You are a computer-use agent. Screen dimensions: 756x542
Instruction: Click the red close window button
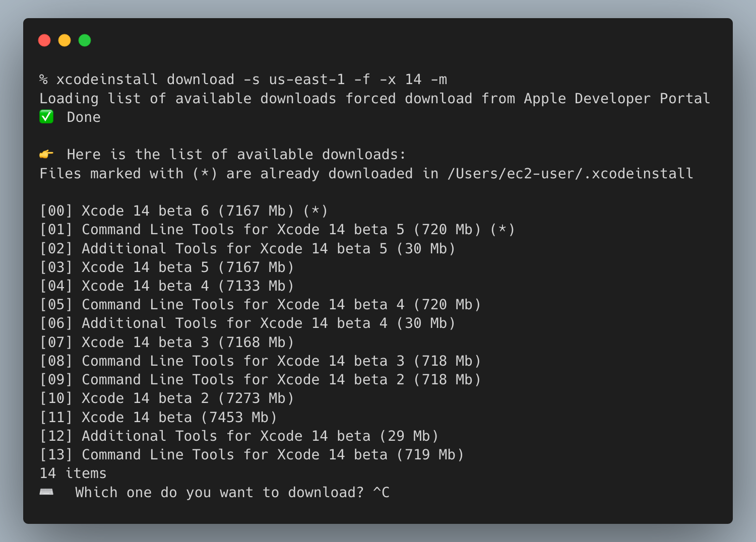click(x=44, y=40)
